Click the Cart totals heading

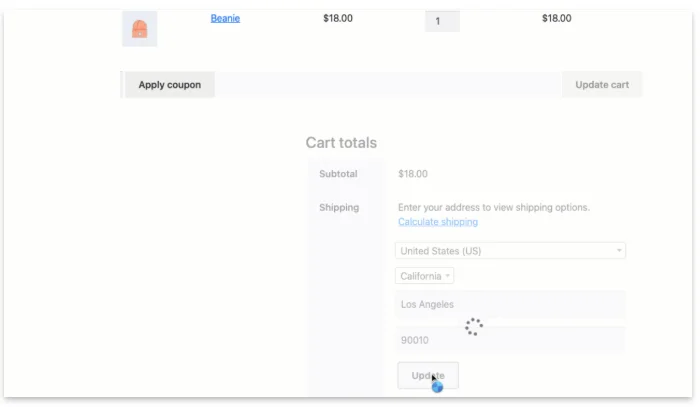341,143
